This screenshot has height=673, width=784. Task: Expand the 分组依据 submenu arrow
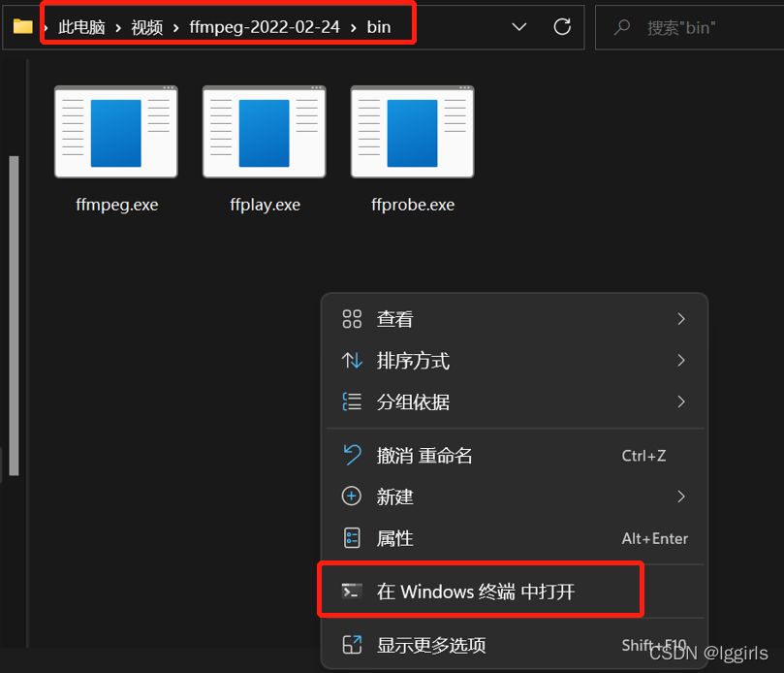pos(681,401)
